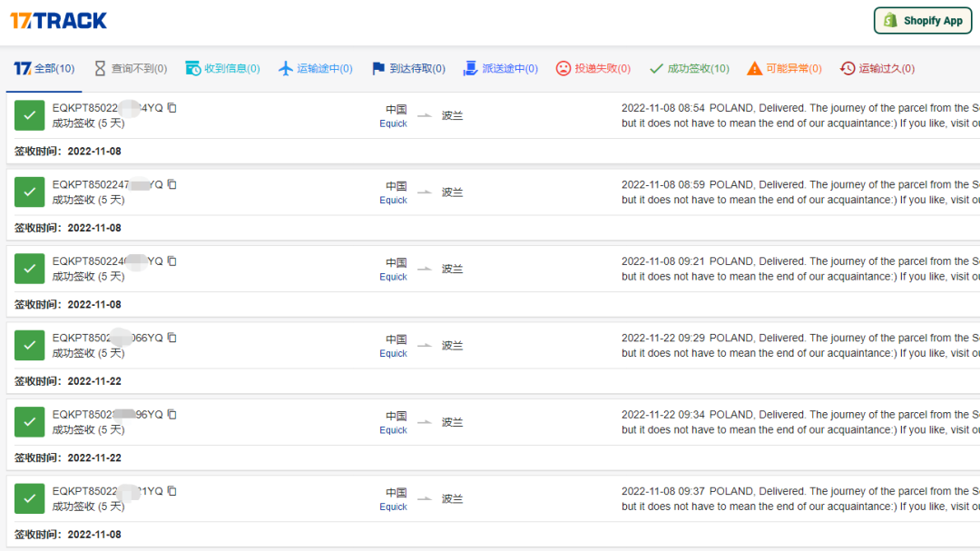Click 成功签收 (5 天) status in 09:29 row
The height and width of the screenshot is (551, 980).
point(88,353)
